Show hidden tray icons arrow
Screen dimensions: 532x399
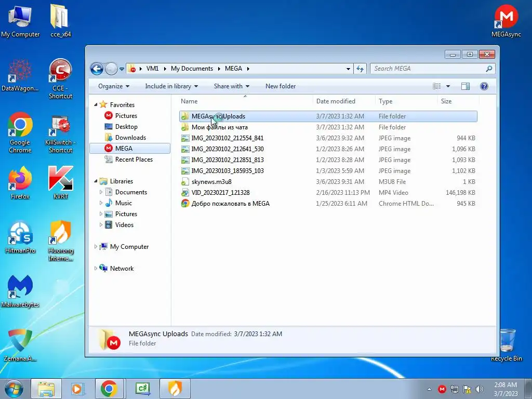(x=429, y=390)
